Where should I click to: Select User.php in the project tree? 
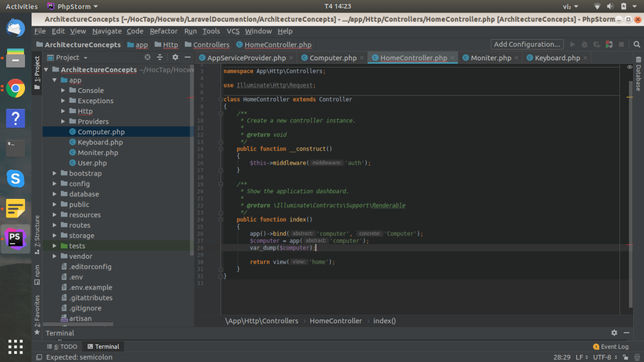tap(91, 163)
